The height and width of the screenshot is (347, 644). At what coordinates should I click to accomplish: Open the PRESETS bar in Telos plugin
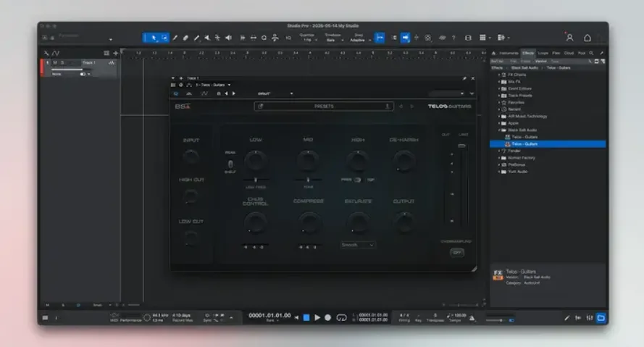[x=324, y=106]
